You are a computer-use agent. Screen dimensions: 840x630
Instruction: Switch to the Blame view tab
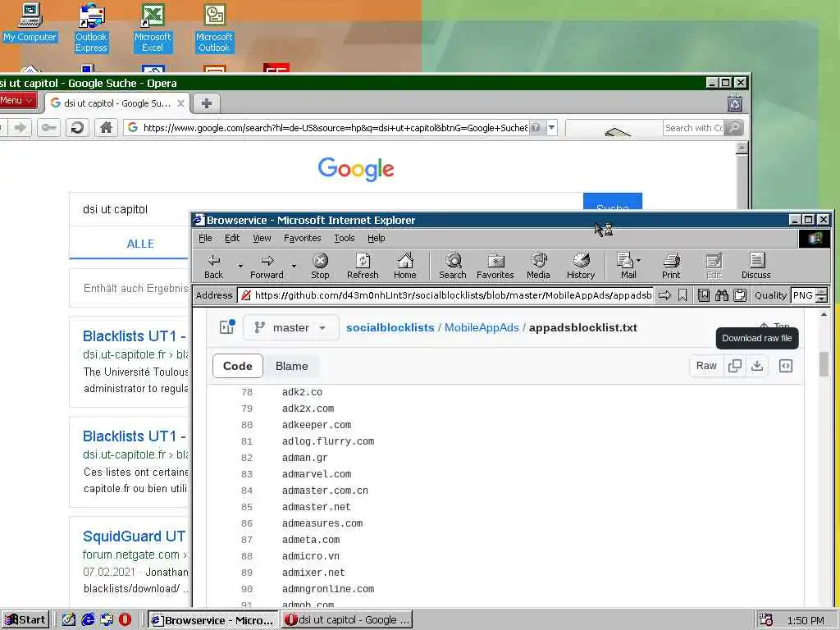pyautogui.click(x=291, y=366)
